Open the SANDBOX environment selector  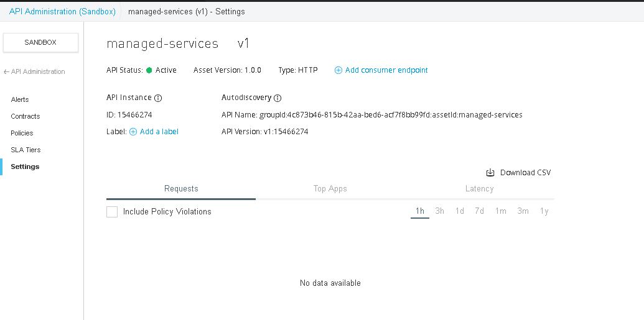pos(40,43)
